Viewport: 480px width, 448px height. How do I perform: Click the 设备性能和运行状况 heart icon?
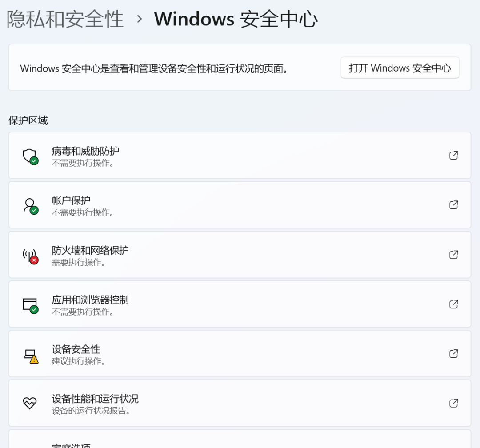pos(30,403)
